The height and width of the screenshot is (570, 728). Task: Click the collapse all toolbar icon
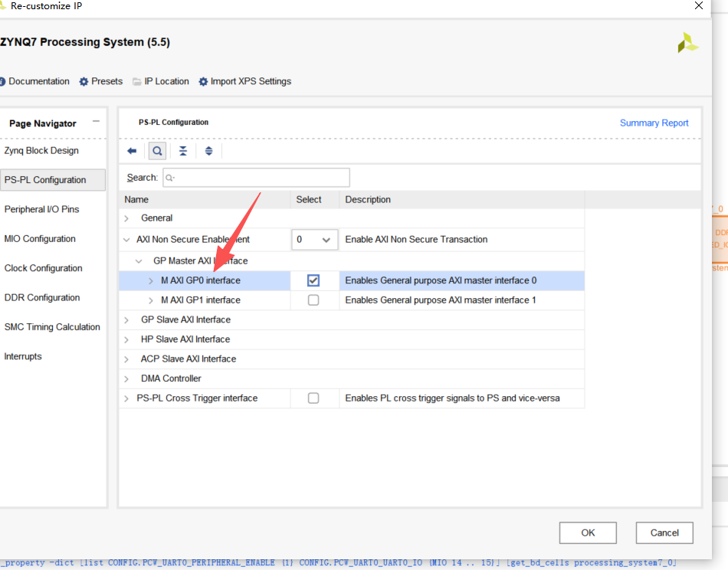pos(183,151)
